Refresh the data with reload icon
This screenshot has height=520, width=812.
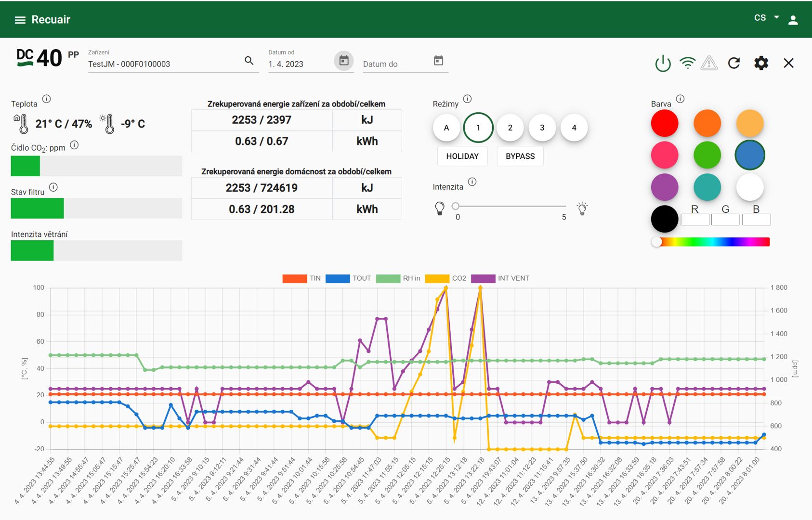click(734, 63)
